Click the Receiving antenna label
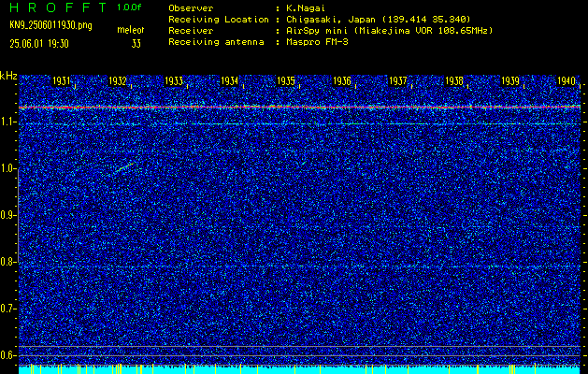 (x=216, y=42)
